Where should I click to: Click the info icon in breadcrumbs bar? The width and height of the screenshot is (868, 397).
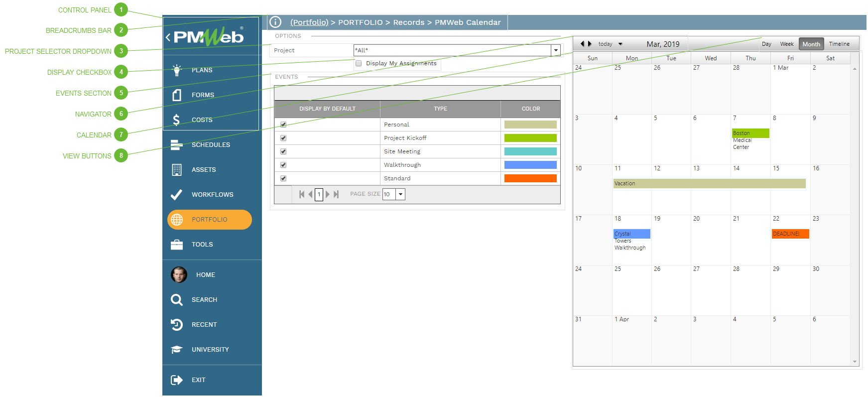275,22
